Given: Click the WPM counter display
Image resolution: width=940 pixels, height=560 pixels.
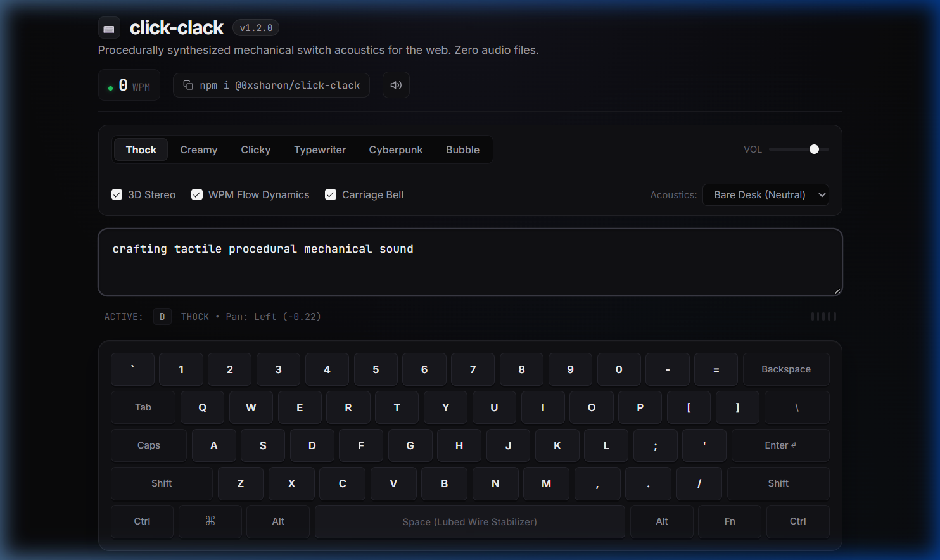Looking at the screenshot, I should (129, 85).
